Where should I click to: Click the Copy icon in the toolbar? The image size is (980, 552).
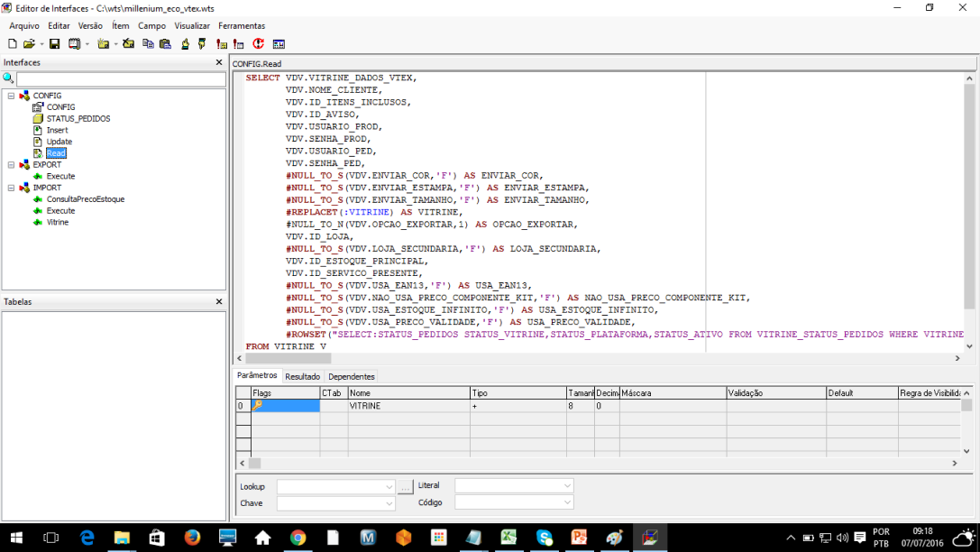[148, 43]
